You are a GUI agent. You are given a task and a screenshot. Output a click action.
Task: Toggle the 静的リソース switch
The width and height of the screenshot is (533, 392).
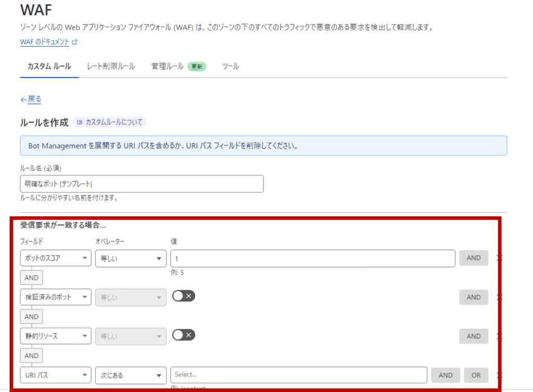[x=183, y=335]
